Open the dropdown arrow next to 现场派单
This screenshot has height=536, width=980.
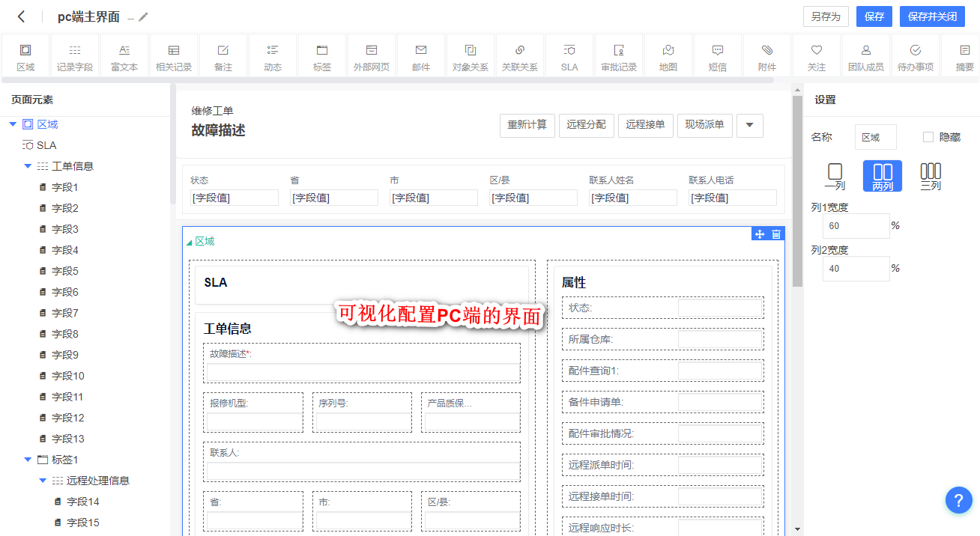[x=749, y=125]
